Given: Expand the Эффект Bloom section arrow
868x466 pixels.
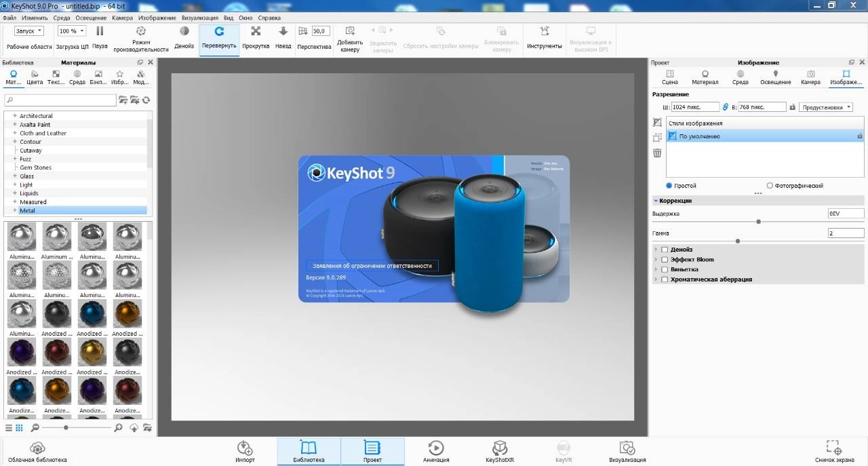Looking at the screenshot, I should pyautogui.click(x=656, y=260).
